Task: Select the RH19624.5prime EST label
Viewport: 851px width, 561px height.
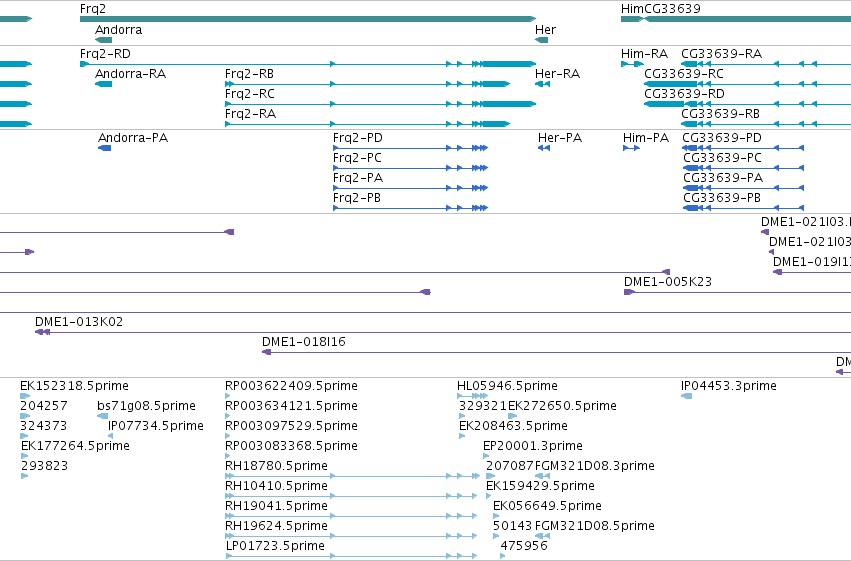Action: coord(277,526)
